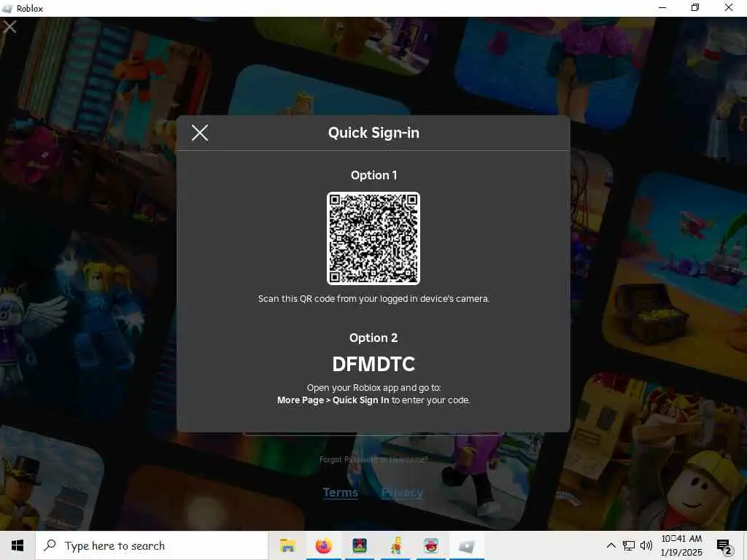The width and height of the screenshot is (747, 560).
Task: Open the Windows Start menu
Action: [18, 545]
